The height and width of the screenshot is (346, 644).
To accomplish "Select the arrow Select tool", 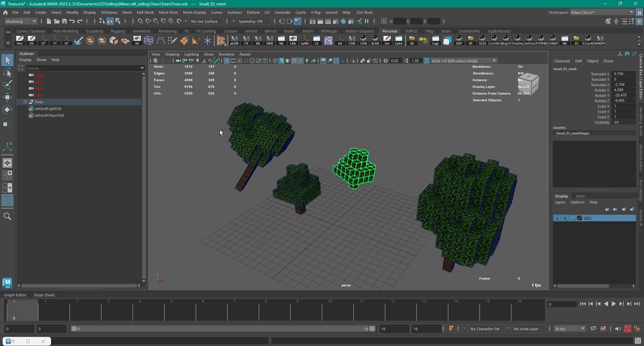I will [x=7, y=60].
